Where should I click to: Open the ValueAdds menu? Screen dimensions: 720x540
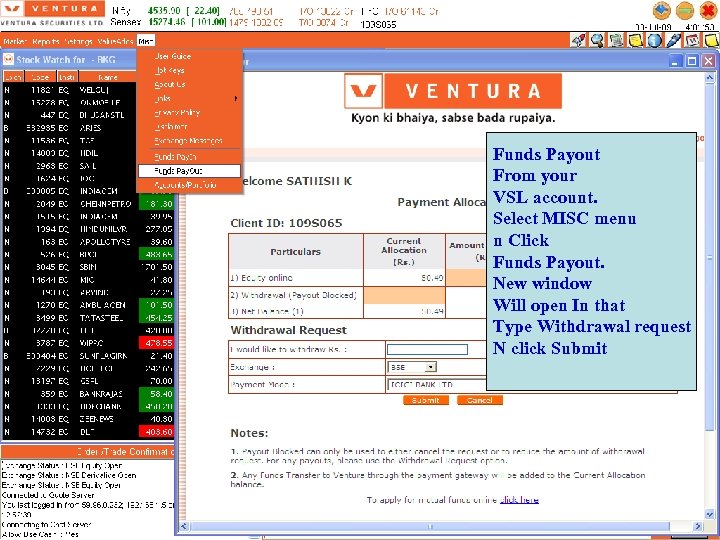[x=115, y=41]
